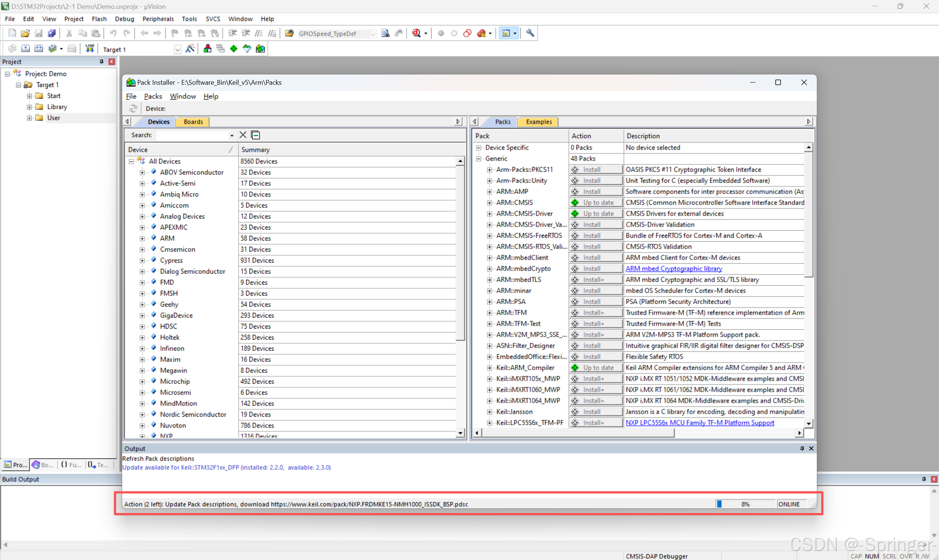This screenshot has width=939, height=560.
Task: Click the collapse-all icon beside Search
Action: click(256, 135)
